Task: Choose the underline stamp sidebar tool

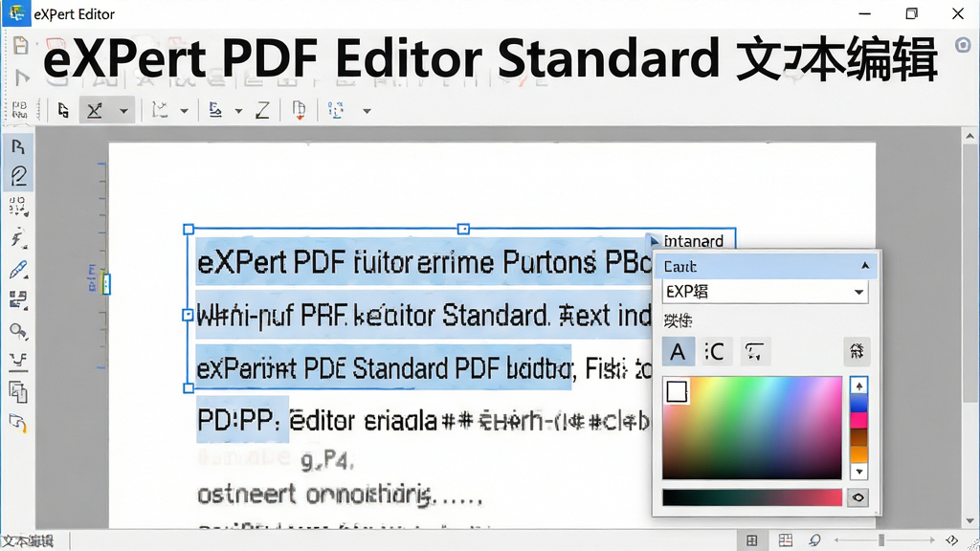Action: pyautogui.click(x=18, y=362)
